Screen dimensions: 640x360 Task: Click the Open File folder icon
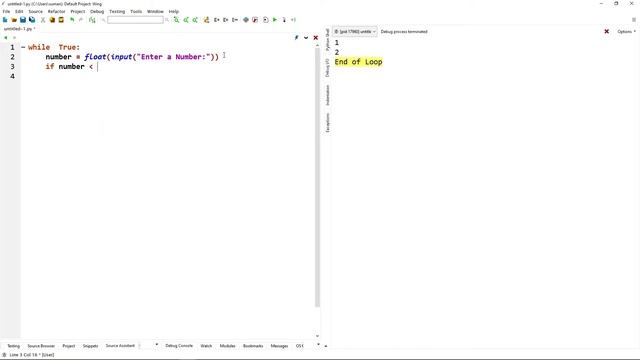tap(14, 20)
